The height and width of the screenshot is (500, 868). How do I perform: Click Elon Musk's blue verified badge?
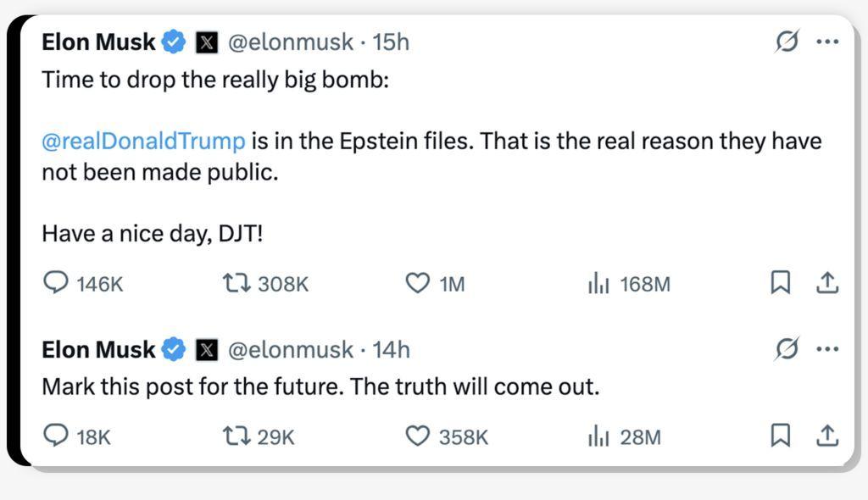(x=175, y=40)
